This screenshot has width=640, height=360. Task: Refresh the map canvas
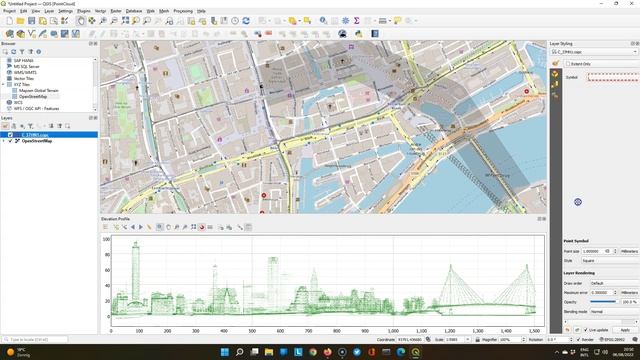coord(246,21)
